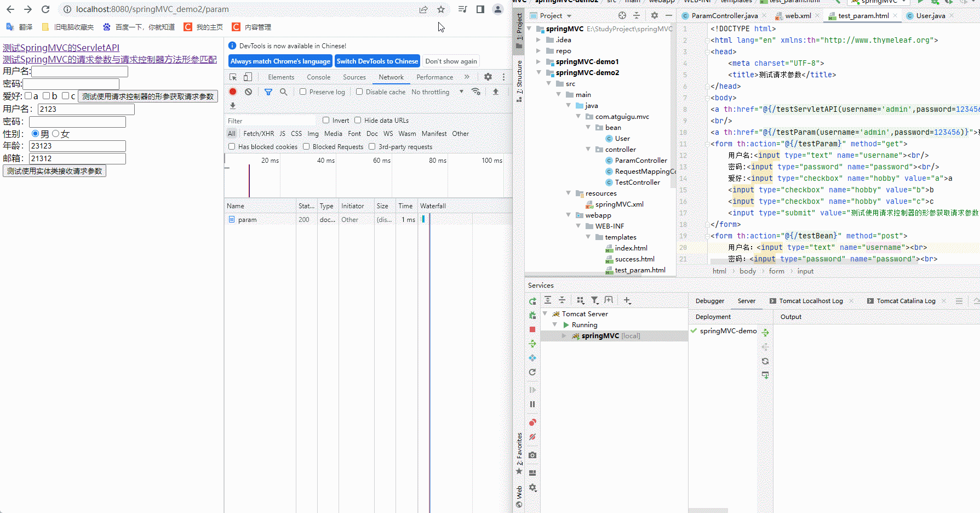Enable Has blocked cookies checkbox
980x513 pixels.
232,147
